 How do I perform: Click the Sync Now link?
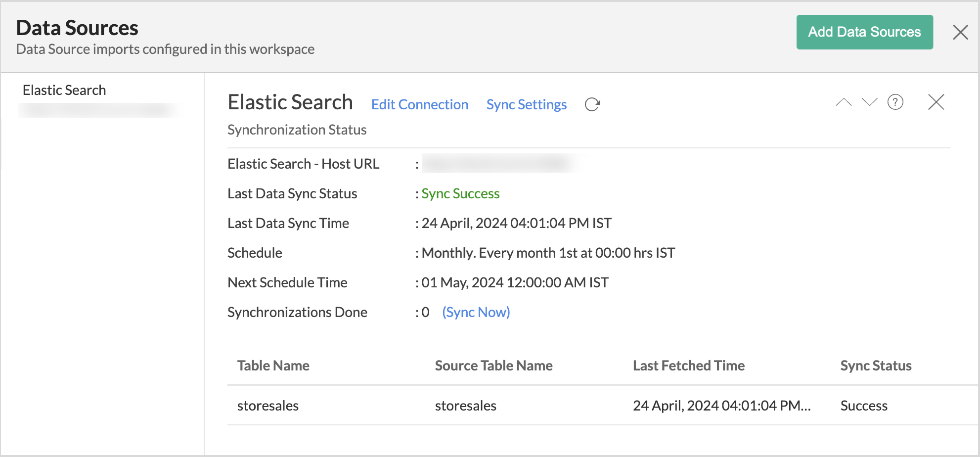pos(476,312)
